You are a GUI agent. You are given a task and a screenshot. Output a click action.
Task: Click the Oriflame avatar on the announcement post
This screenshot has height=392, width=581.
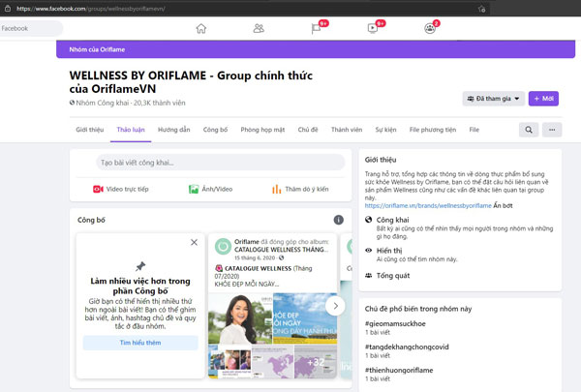tap(223, 246)
